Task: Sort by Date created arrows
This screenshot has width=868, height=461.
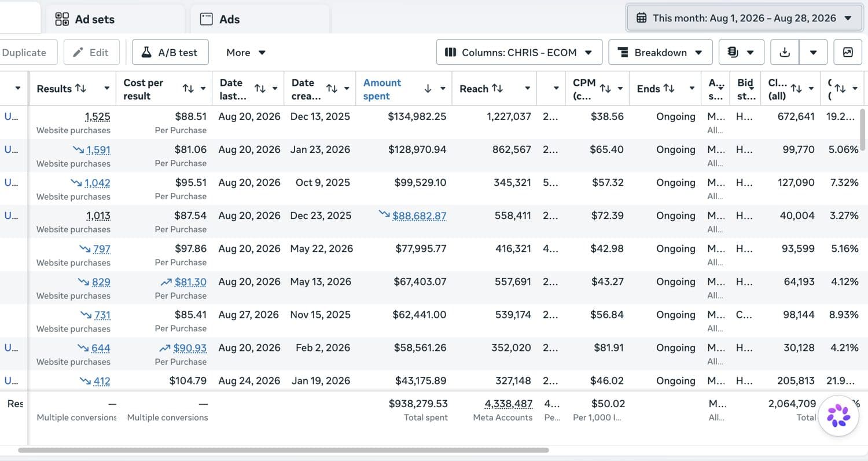Action: tap(332, 88)
